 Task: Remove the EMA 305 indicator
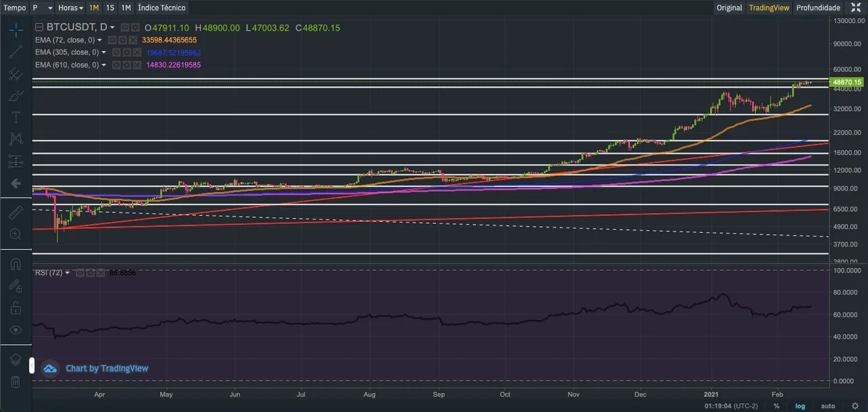[136, 52]
